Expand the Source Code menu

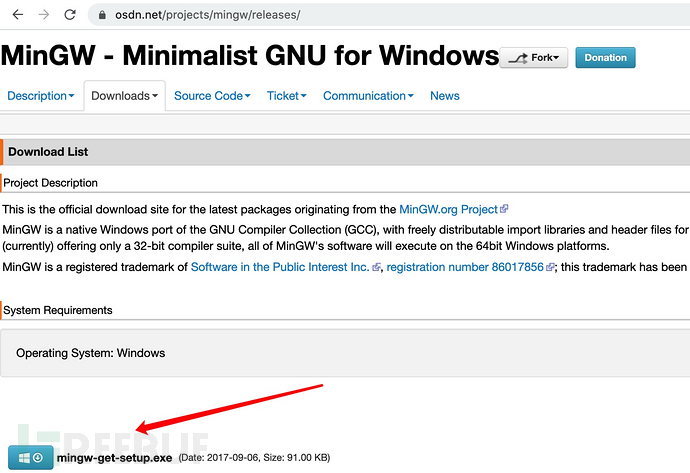pyautogui.click(x=212, y=96)
